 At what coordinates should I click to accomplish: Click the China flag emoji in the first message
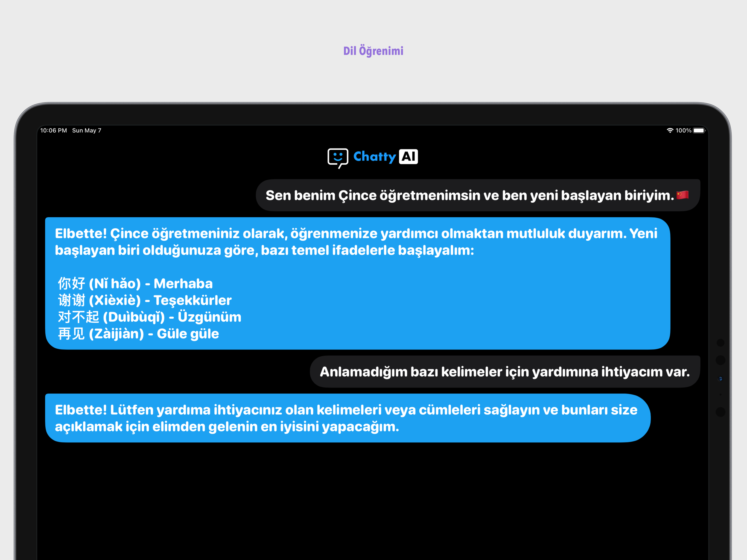(683, 195)
